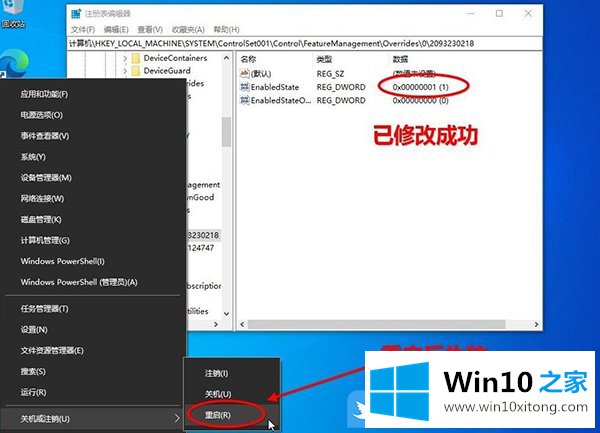Select the 3230218 key in tree

coord(203,235)
